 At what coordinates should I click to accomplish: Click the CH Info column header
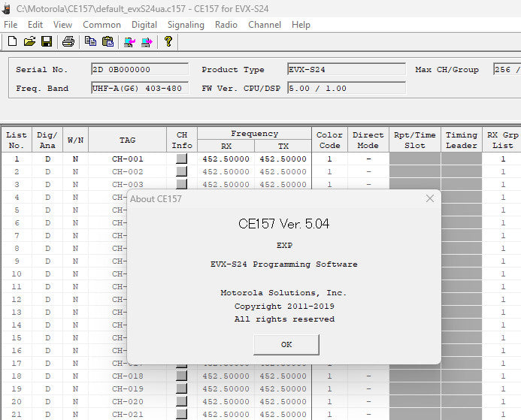click(x=182, y=140)
